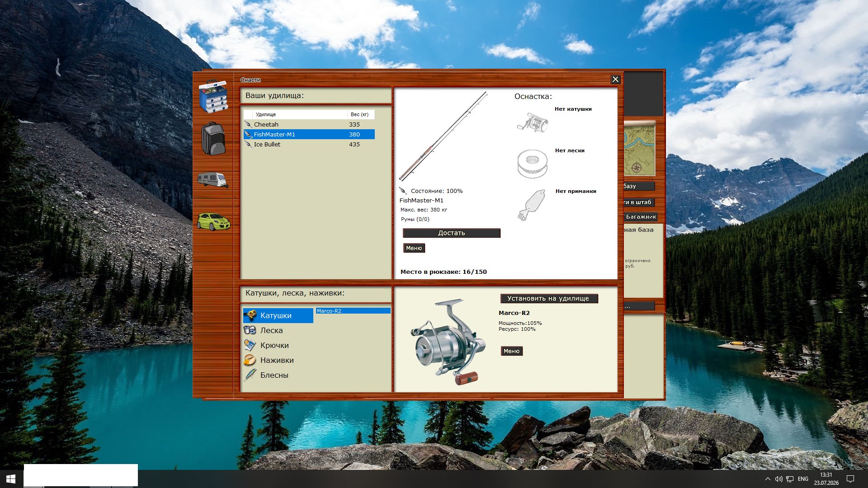Close the Снасти window
The height and width of the screenshot is (488, 868).
615,80
